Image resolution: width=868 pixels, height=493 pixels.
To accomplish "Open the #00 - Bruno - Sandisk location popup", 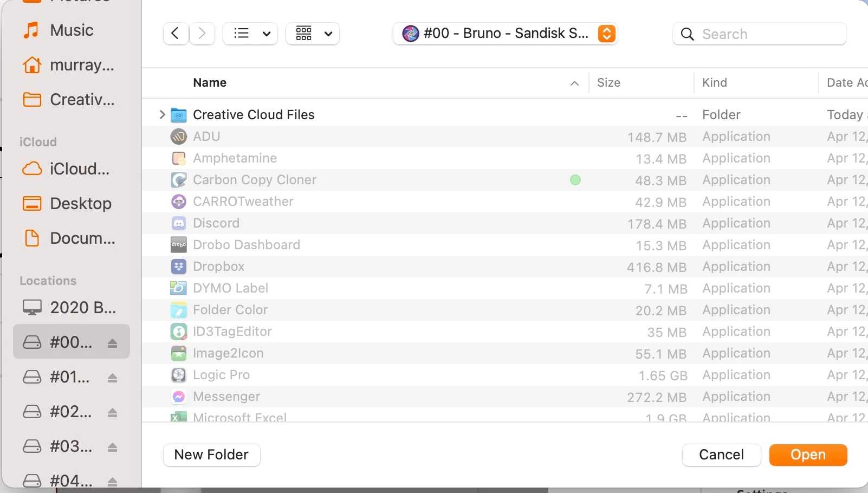I will (505, 34).
